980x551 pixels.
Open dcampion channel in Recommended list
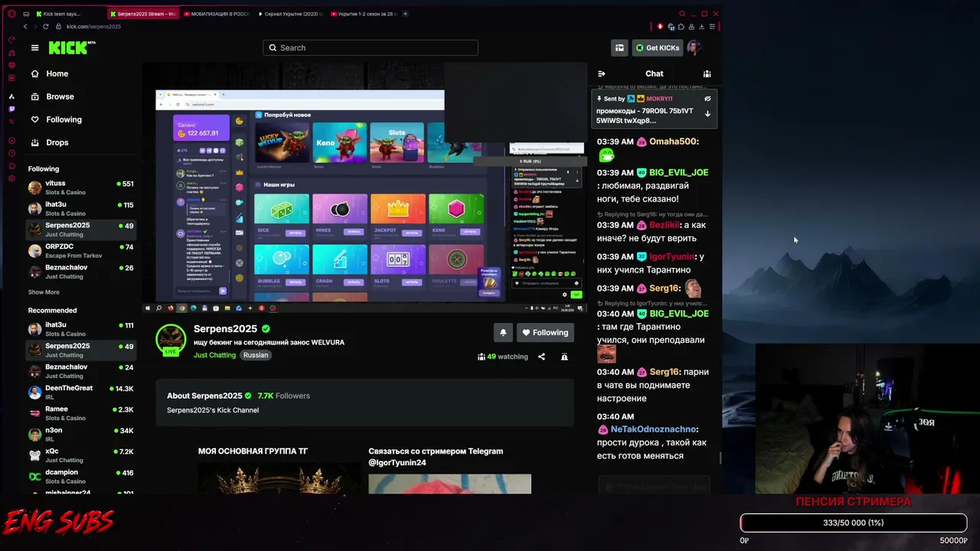[x=80, y=476]
